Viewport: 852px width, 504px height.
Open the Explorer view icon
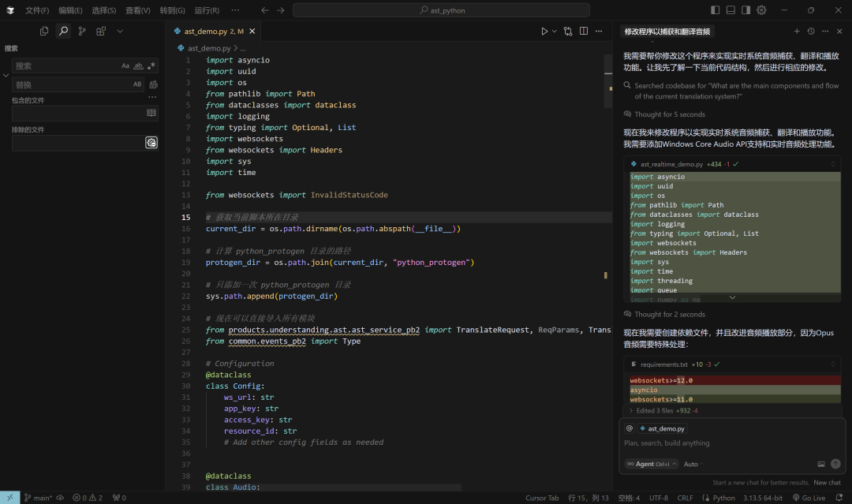(x=44, y=31)
